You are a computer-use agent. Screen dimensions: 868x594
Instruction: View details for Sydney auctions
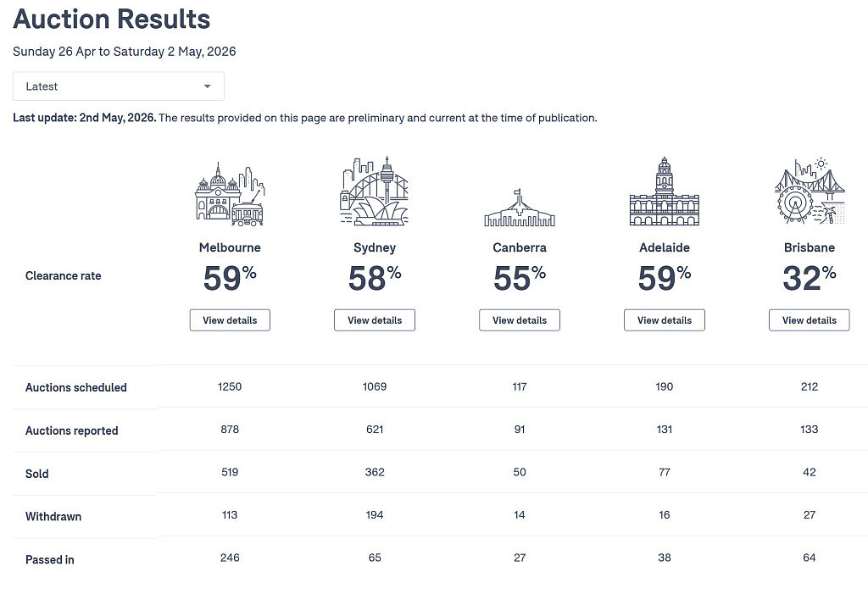(x=375, y=320)
